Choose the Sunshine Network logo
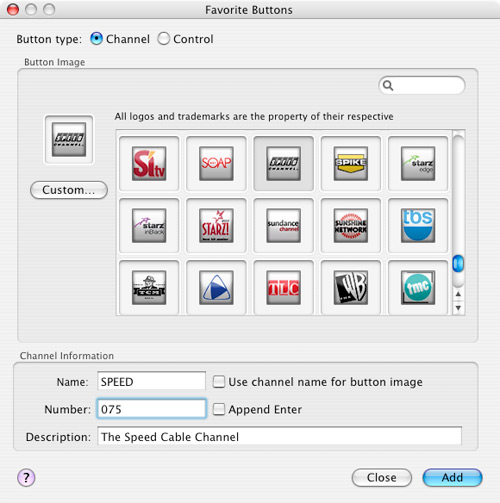The height and width of the screenshot is (503, 500). point(351,225)
